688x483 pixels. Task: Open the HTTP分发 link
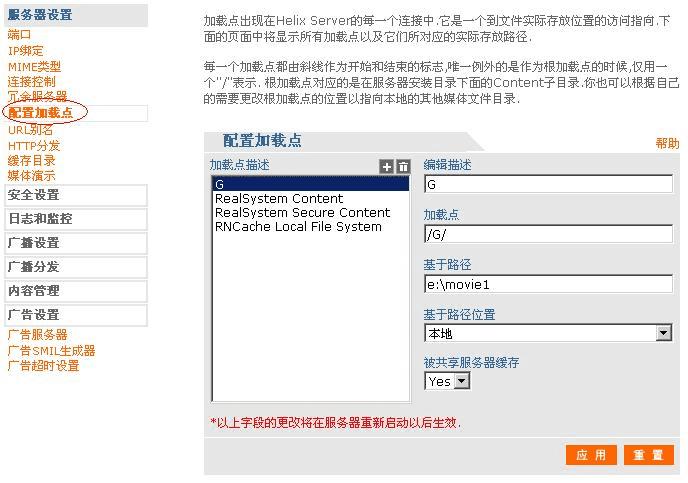34,145
